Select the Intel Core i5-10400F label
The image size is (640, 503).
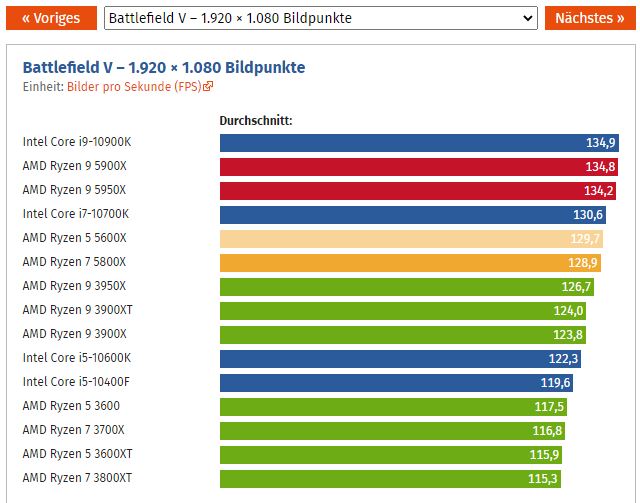pyautogui.click(x=76, y=382)
